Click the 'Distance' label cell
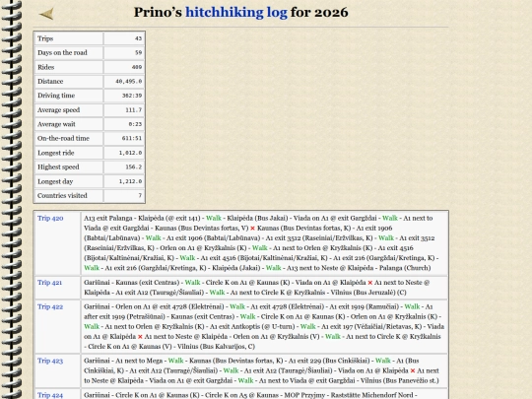Viewport: 532px width, 399px height. pyautogui.click(x=69, y=82)
